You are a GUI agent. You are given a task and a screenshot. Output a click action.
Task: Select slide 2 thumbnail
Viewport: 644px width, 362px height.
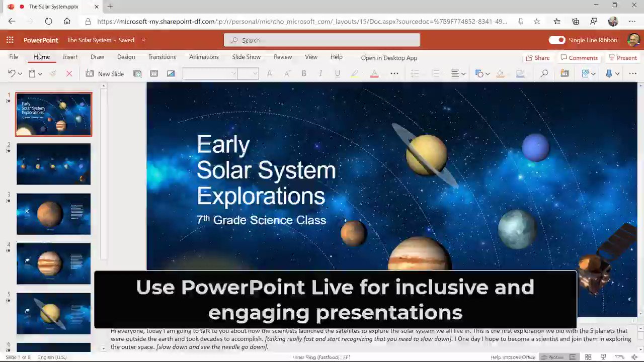(54, 164)
